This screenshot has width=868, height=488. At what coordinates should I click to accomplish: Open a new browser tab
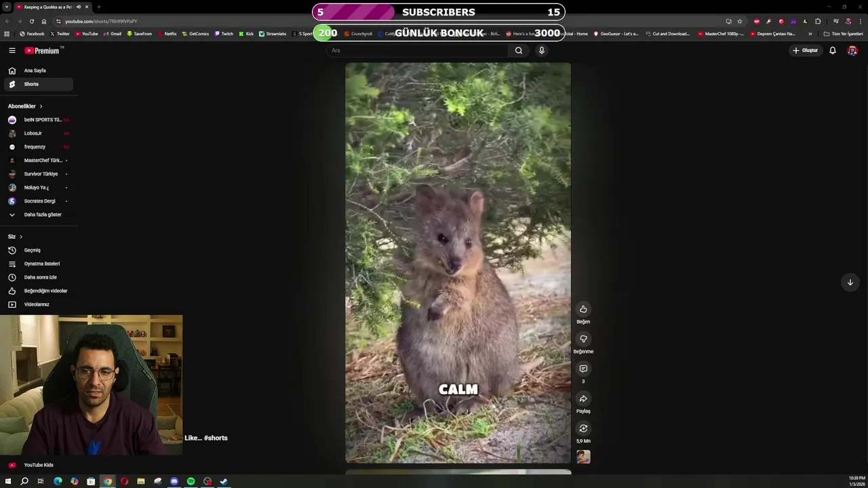point(98,7)
